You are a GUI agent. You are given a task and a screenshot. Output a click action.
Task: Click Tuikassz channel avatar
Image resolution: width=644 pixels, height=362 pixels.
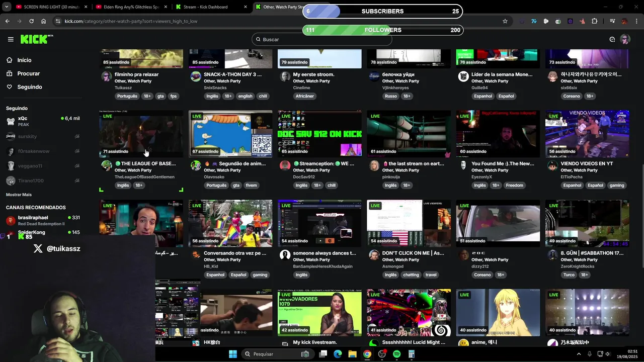point(107,76)
